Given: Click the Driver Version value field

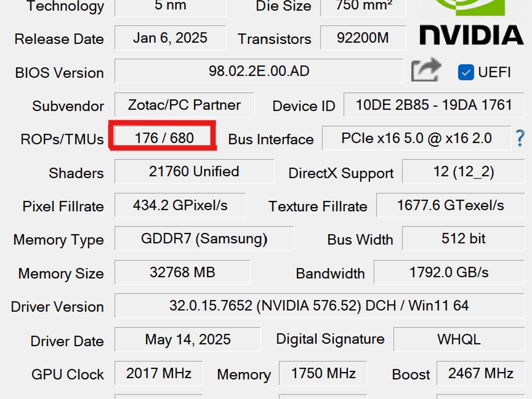Looking at the screenshot, I should click(319, 306).
